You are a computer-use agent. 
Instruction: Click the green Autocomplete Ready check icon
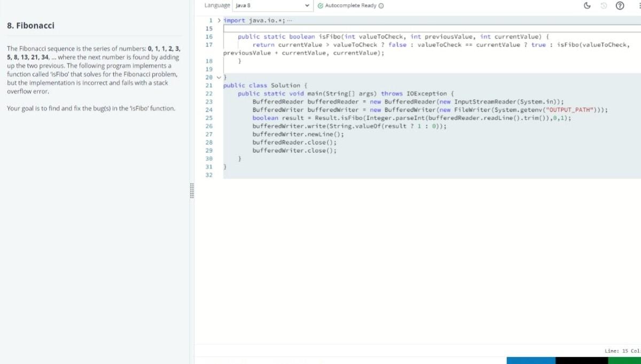click(x=320, y=5)
